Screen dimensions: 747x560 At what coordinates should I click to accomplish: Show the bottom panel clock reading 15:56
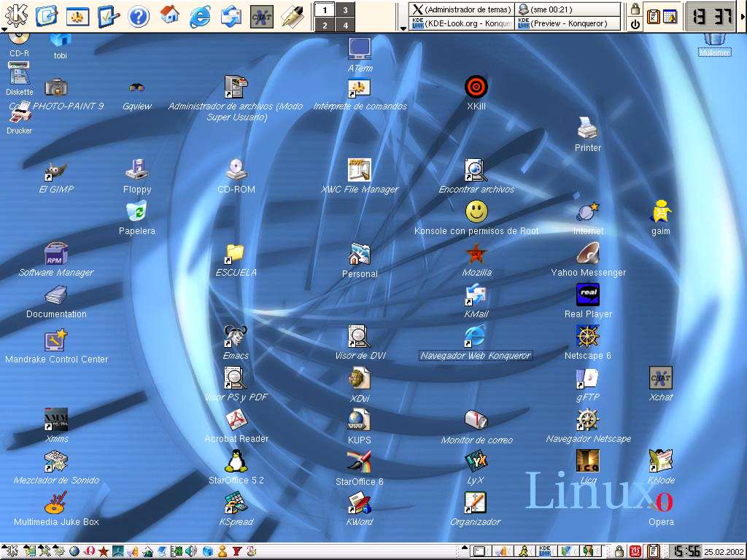pyautogui.click(x=685, y=551)
